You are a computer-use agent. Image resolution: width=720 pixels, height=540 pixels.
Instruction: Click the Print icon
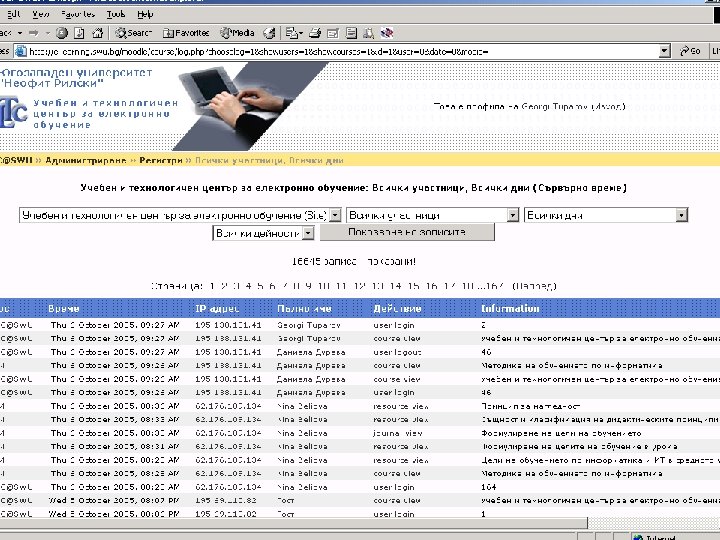pos(315,33)
